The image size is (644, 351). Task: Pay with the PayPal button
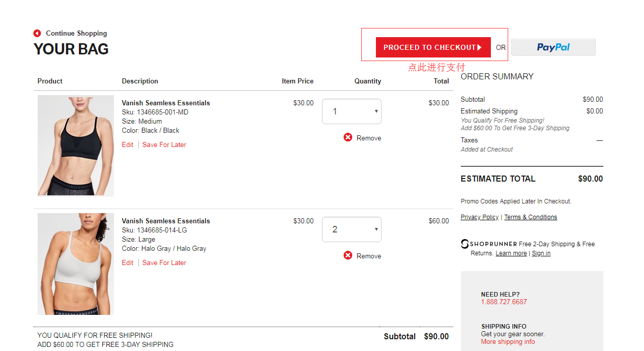[553, 47]
